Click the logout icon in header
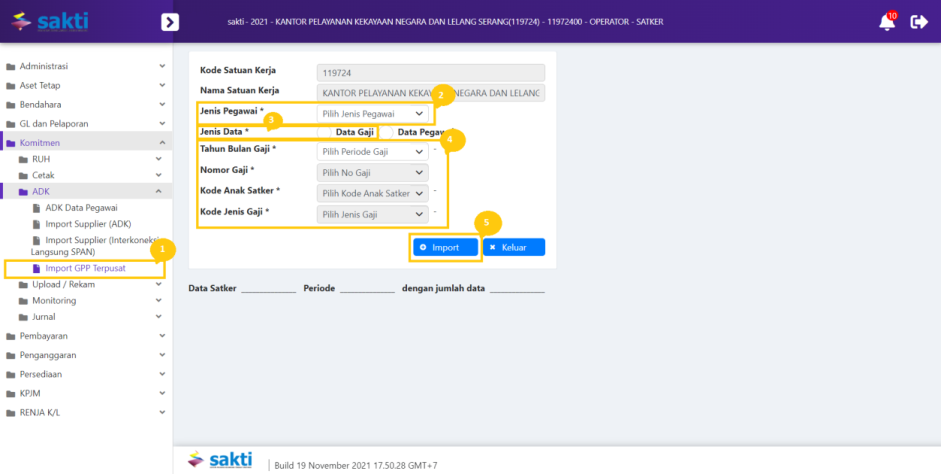Image resolution: width=941 pixels, height=474 pixels. point(919,22)
